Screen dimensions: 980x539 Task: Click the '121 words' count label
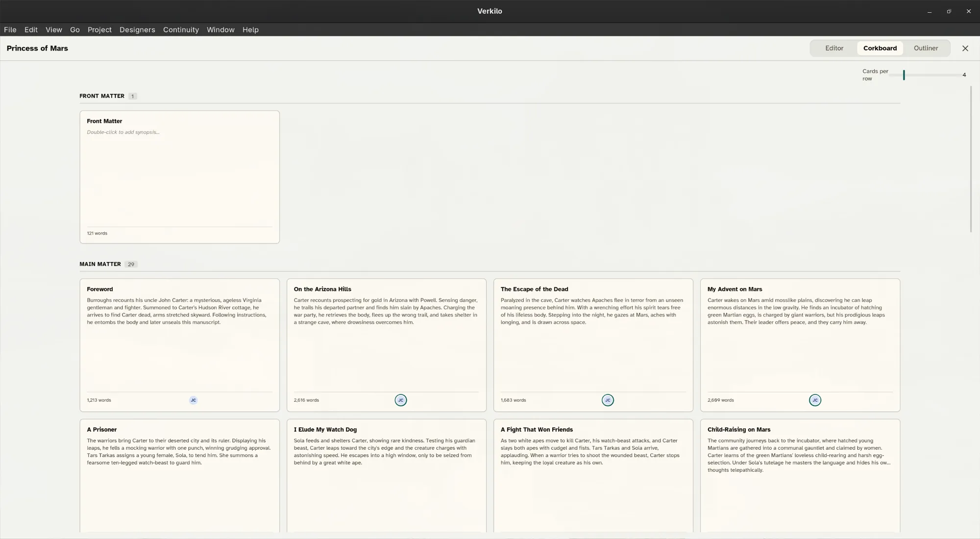click(97, 234)
